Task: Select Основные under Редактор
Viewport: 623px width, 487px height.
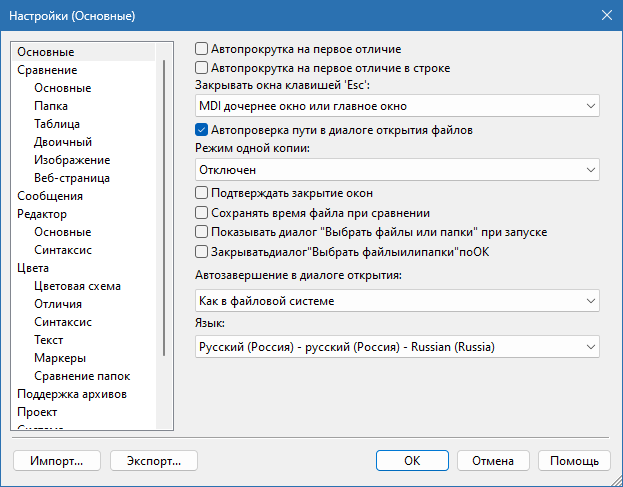Action: pos(63,232)
